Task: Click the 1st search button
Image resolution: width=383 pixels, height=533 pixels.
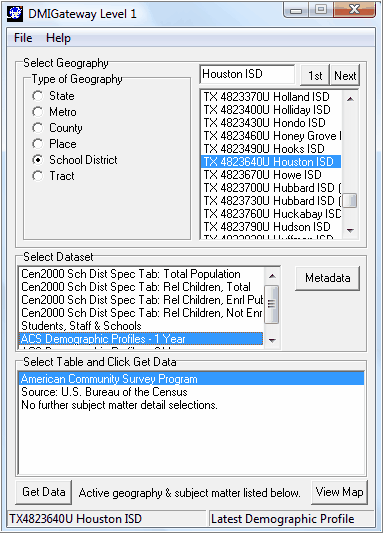Action: 315,75
